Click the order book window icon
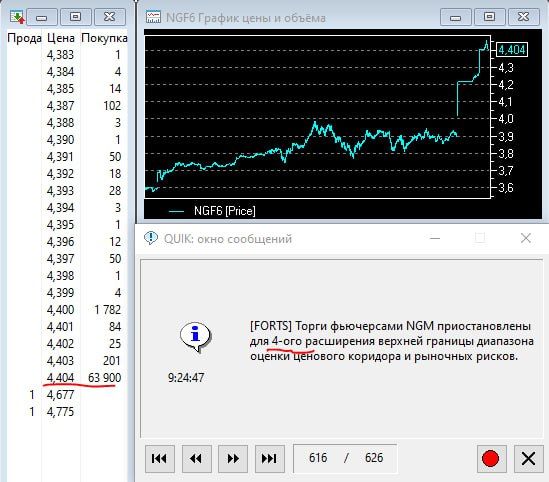This screenshot has width=549, height=482. (17, 17)
